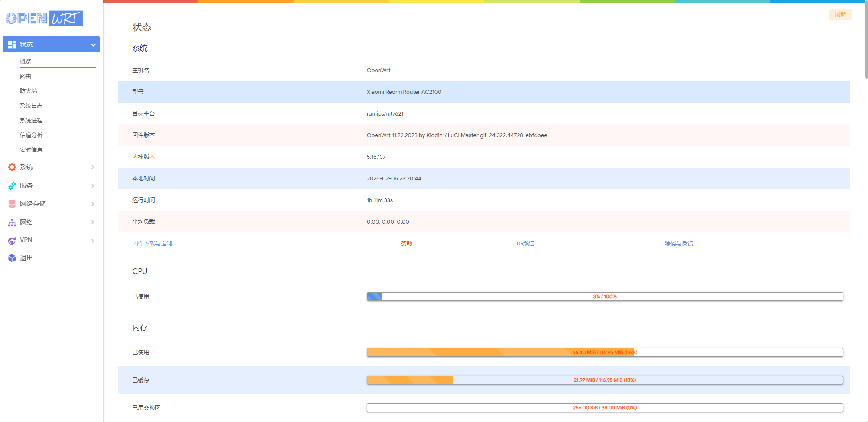Open the 防火墙 submenu item

[29, 91]
